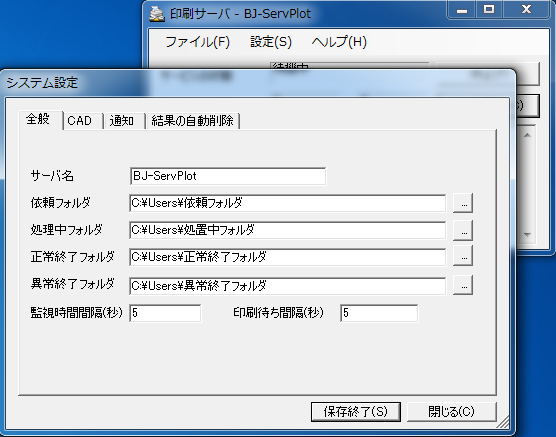Maximize the 印刷サーバ window
556x437 pixels.
489,10
